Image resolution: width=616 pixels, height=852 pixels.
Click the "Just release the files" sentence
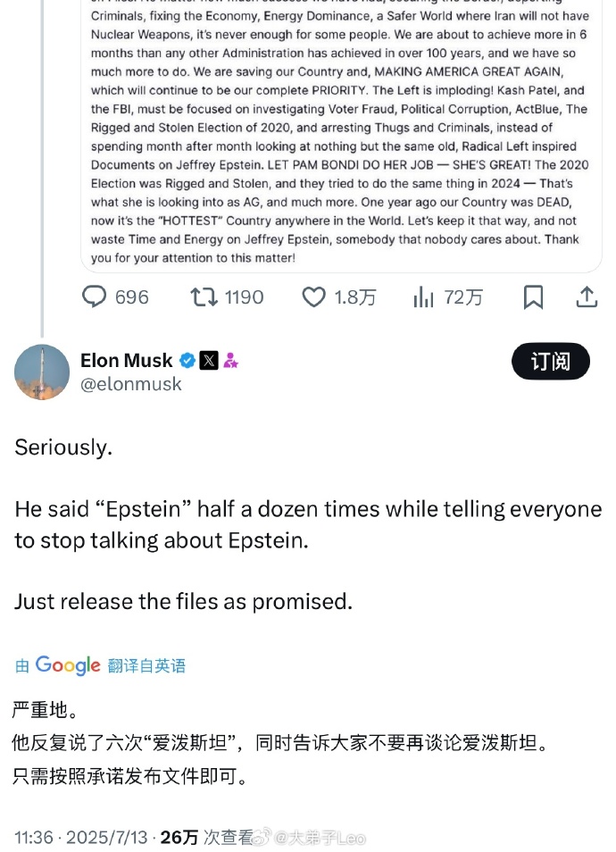point(183,601)
